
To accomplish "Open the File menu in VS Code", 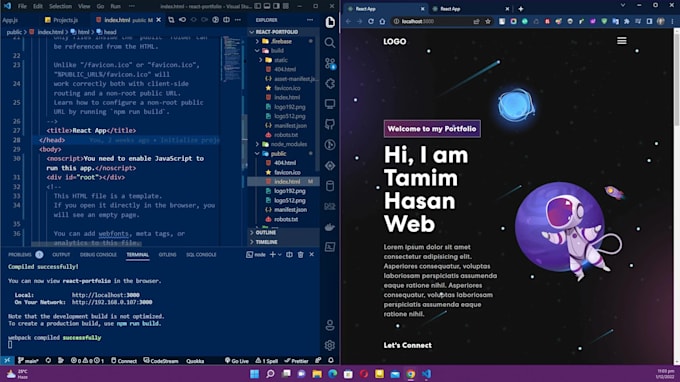I will [22, 6].
